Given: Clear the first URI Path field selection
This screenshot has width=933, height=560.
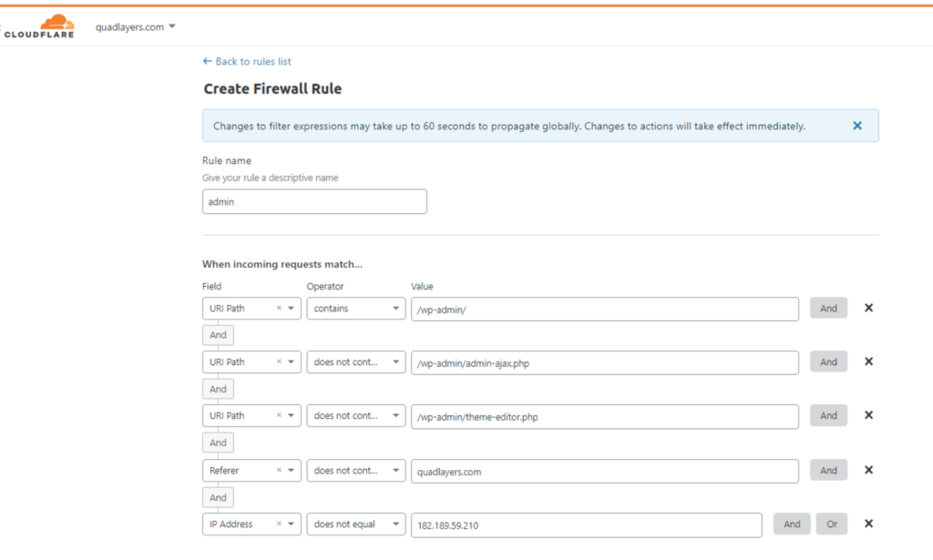Looking at the screenshot, I should click(279, 308).
